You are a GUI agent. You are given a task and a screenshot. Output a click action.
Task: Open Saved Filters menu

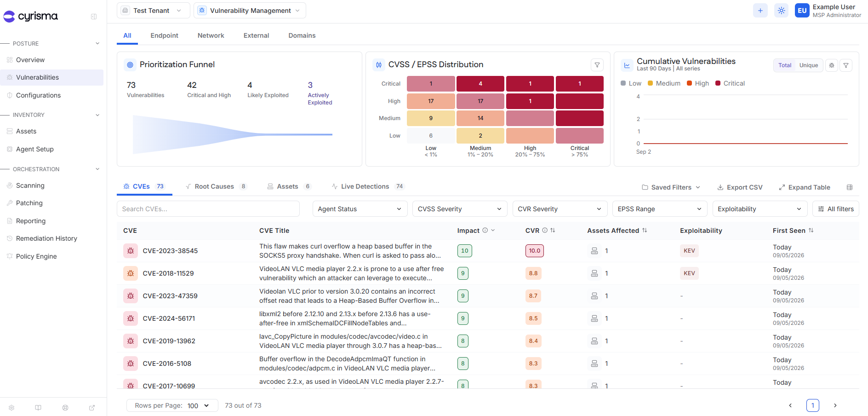point(671,187)
